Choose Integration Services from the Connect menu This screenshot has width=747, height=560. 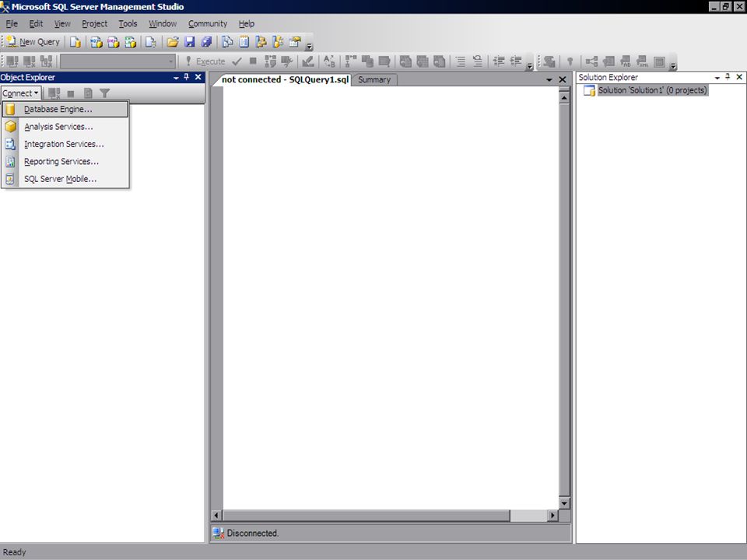[65, 144]
